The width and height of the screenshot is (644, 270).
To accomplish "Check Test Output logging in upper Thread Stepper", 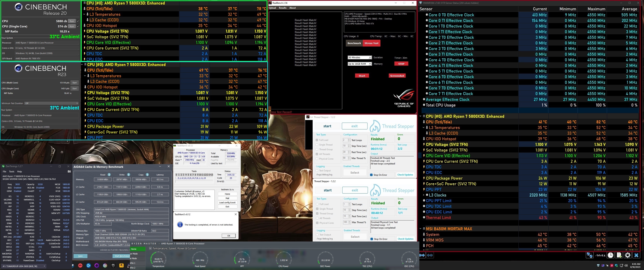I will (x=317, y=171).
